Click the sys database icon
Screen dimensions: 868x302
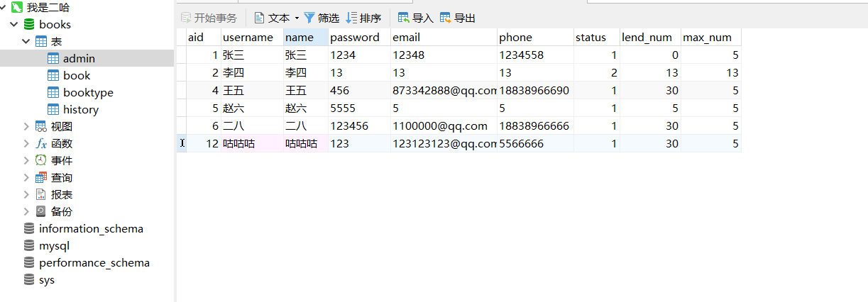point(29,280)
